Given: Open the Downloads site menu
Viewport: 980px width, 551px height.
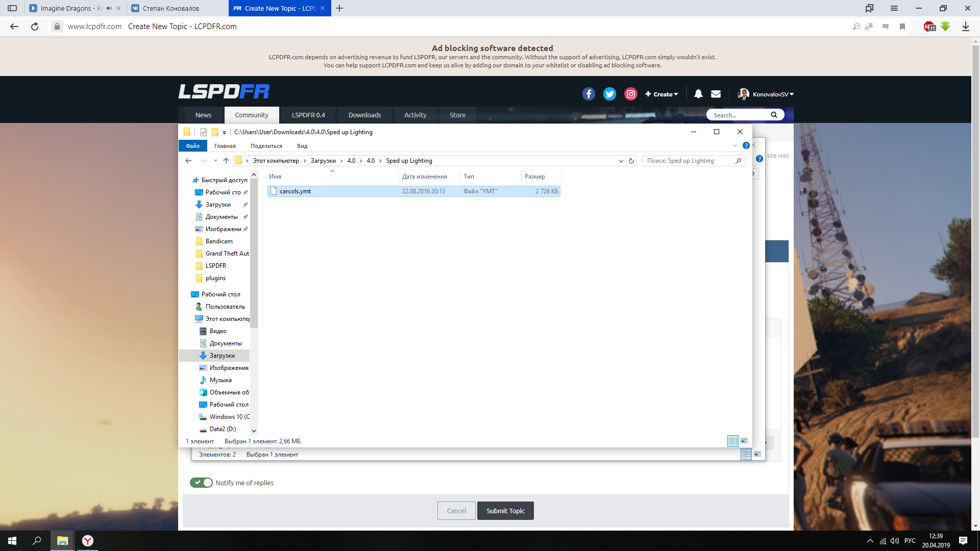Looking at the screenshot, I should click(x=364, y=115).
